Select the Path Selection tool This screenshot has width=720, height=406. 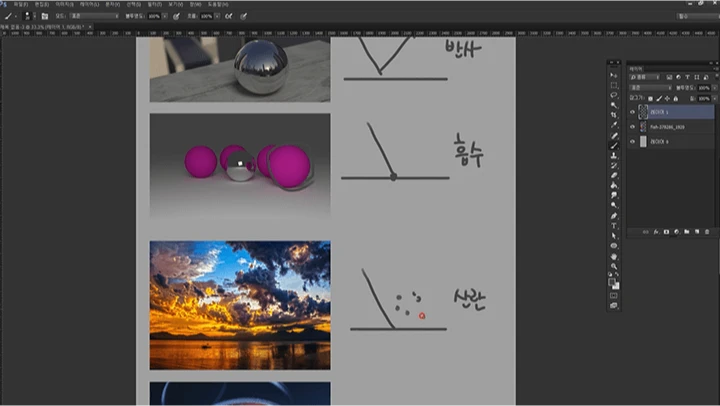[x=614, y=236]
